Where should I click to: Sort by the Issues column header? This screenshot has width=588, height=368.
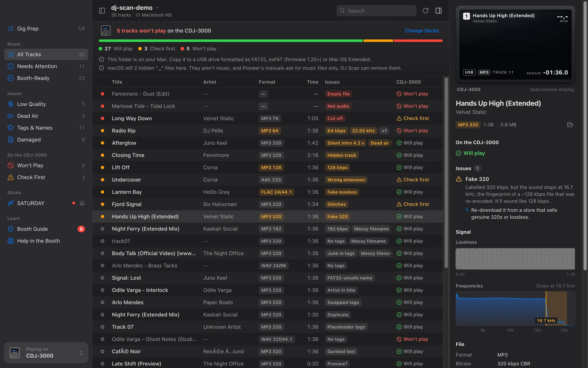(332, 82)
